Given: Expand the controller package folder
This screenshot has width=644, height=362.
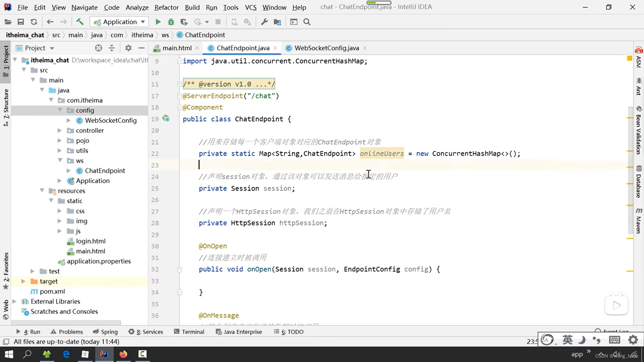Looking at the screenshot, I should pyautogui.click(x=59, y=130).
